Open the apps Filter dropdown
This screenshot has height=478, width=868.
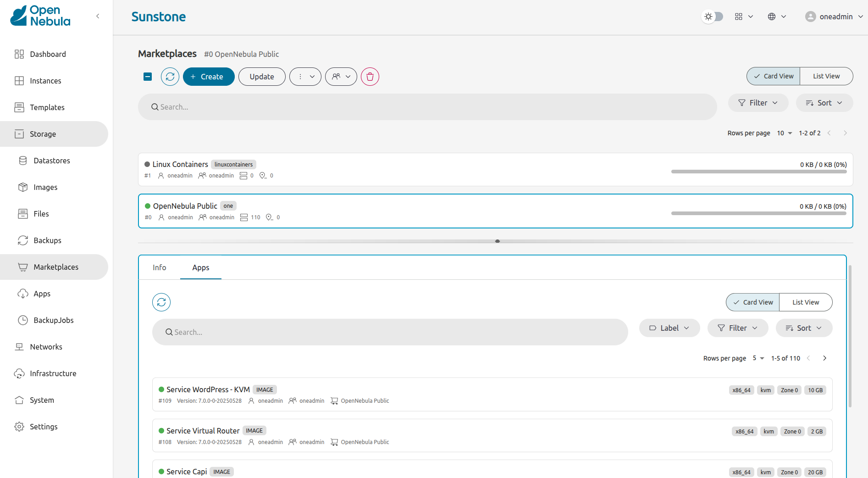(x=738, y=328)
